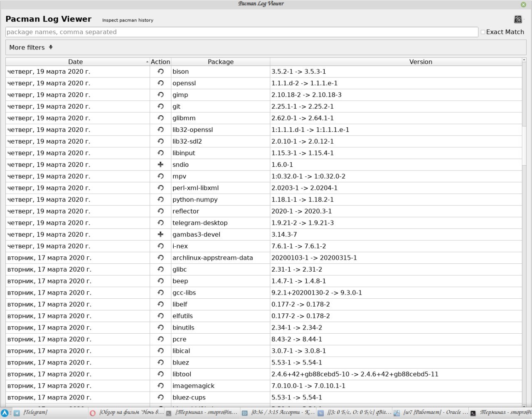Click version 20200103-1 -> 20200315-1

[314, 258]
